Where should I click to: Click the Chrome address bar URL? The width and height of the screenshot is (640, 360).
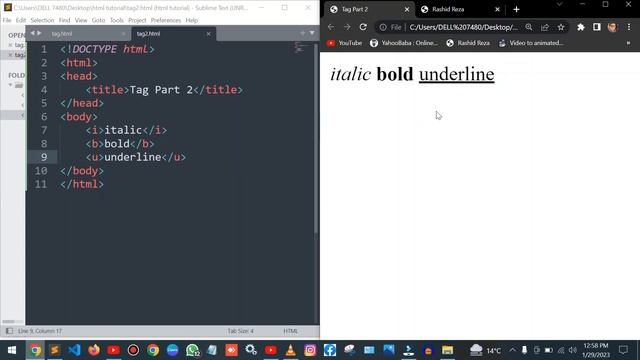(463, 27)
